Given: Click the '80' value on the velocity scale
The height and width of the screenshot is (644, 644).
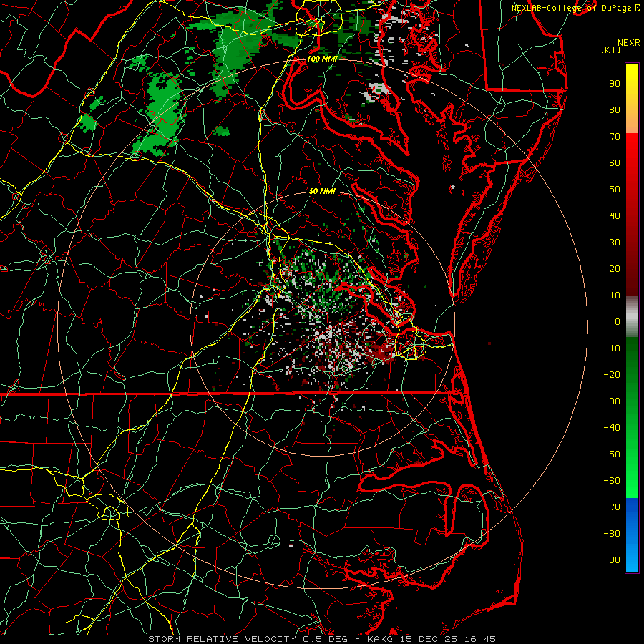Looking at the screenshot, I should 615,109.
